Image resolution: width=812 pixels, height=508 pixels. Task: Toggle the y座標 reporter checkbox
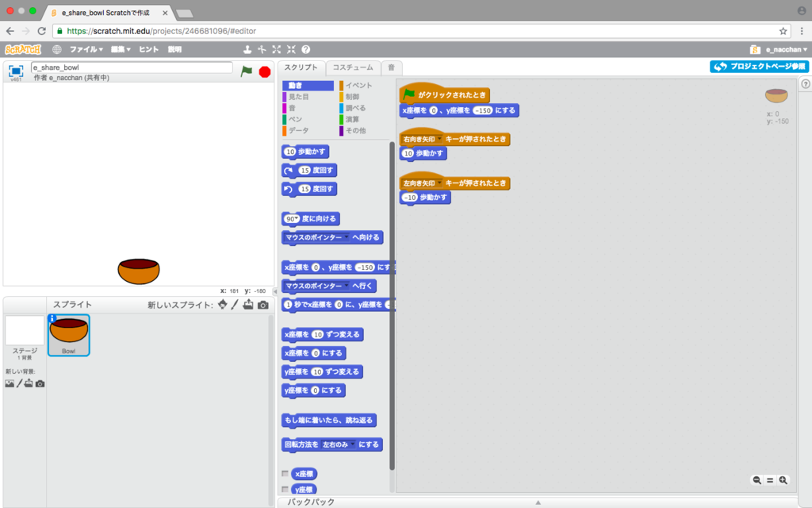pyautogui.click(x=285, y=489)
